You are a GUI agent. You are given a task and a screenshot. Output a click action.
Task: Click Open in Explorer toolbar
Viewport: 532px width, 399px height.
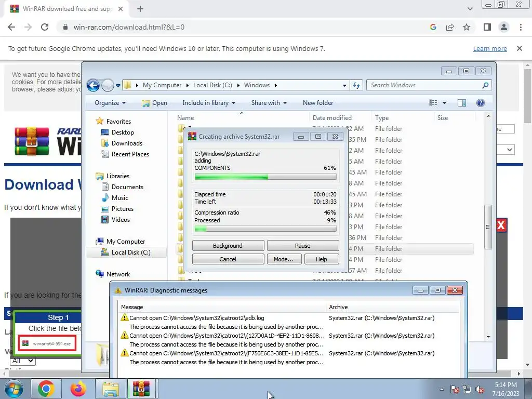154,103
